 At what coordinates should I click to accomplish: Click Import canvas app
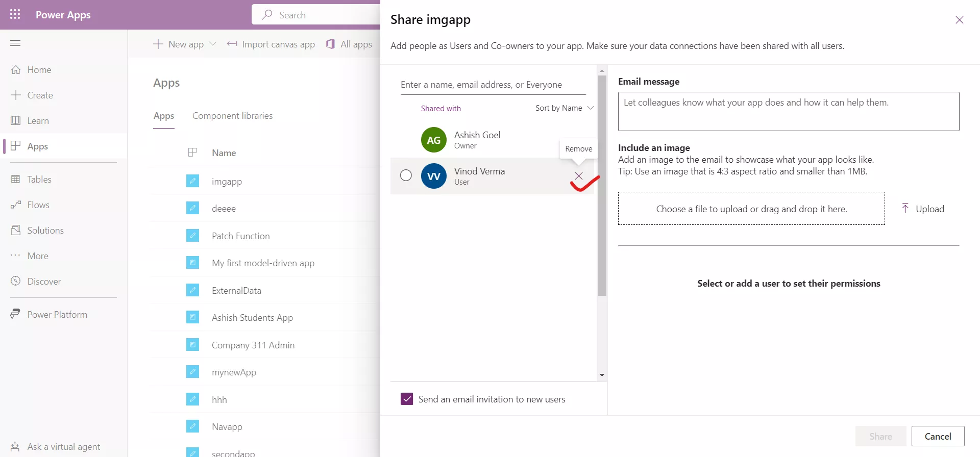pos(271,44)
